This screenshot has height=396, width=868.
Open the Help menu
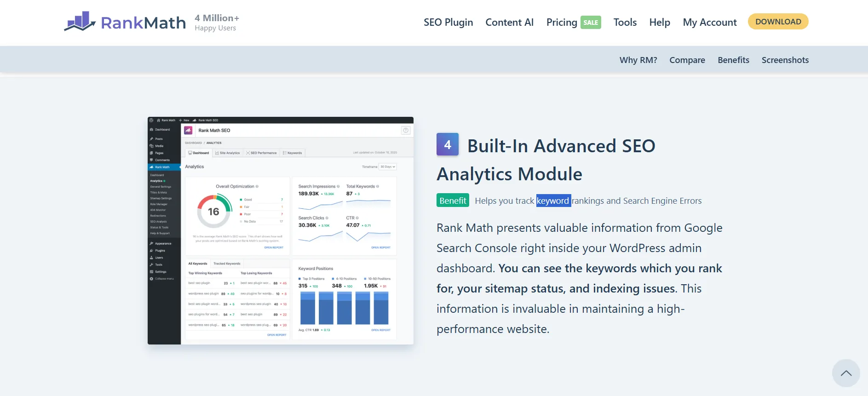pyautogui.click(x=660, y=22)
